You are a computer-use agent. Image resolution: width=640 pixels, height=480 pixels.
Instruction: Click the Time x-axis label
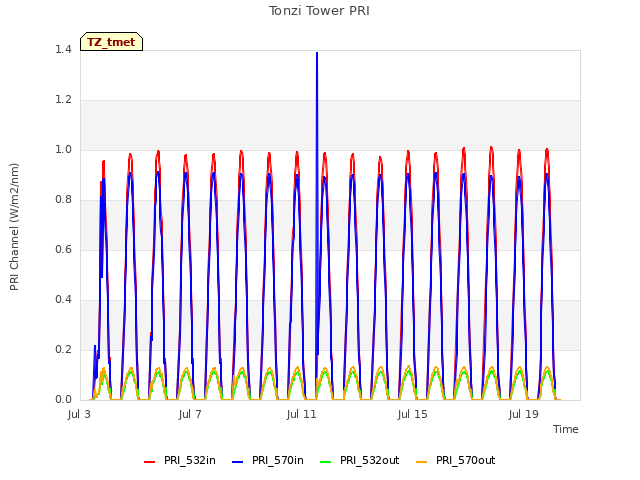click(566, 429)
